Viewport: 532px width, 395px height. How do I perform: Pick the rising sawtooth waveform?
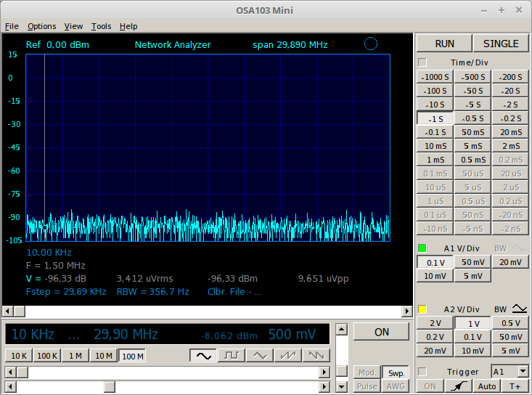(x=287, y=356)
